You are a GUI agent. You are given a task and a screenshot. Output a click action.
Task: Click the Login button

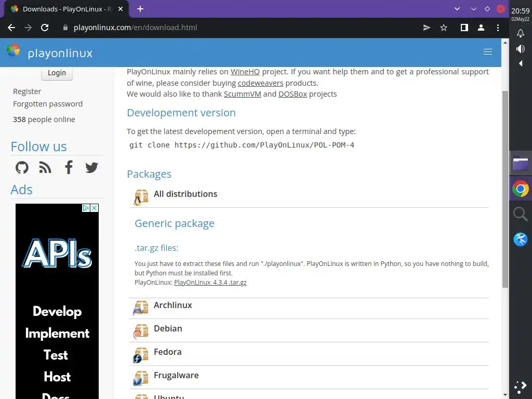coord(57,73)
